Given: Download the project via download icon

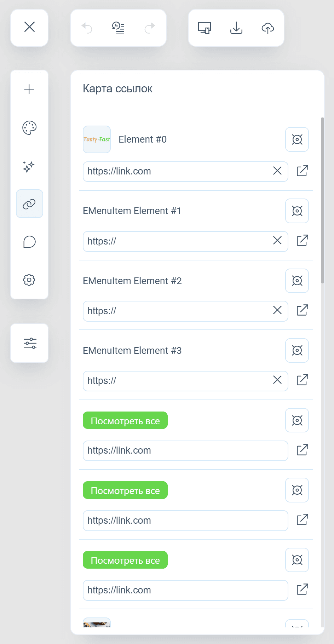Looking at the screenshot, I should tap(236, 28).
